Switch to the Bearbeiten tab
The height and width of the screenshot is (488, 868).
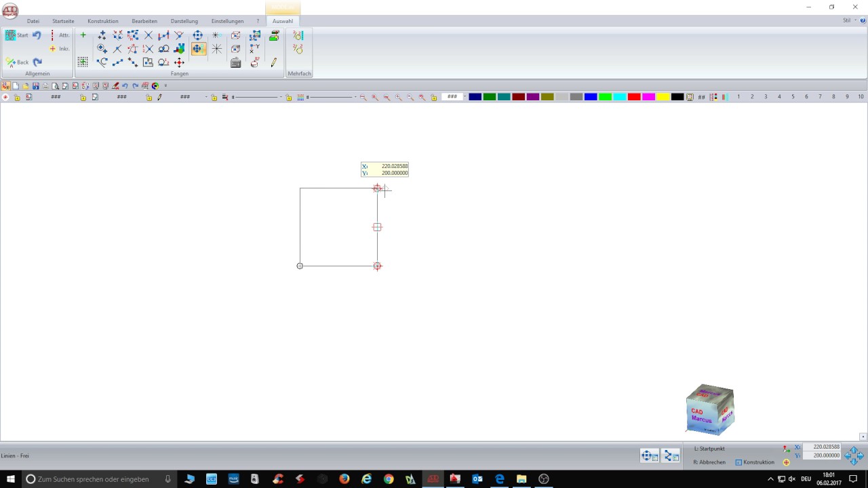click(144, 21)
